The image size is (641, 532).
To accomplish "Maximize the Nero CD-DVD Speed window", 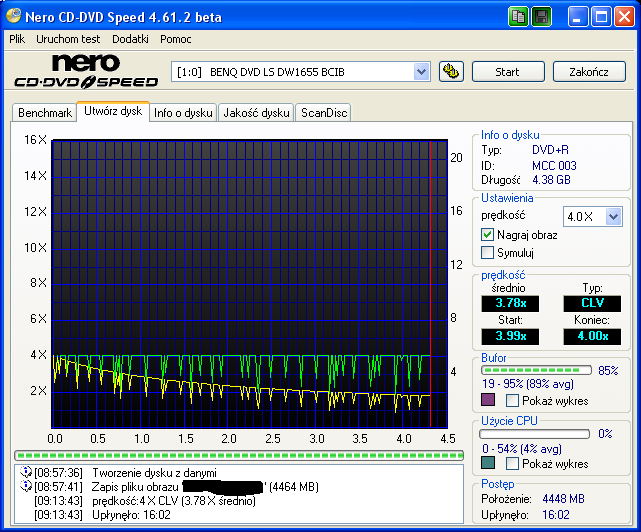I will (601, 17).
